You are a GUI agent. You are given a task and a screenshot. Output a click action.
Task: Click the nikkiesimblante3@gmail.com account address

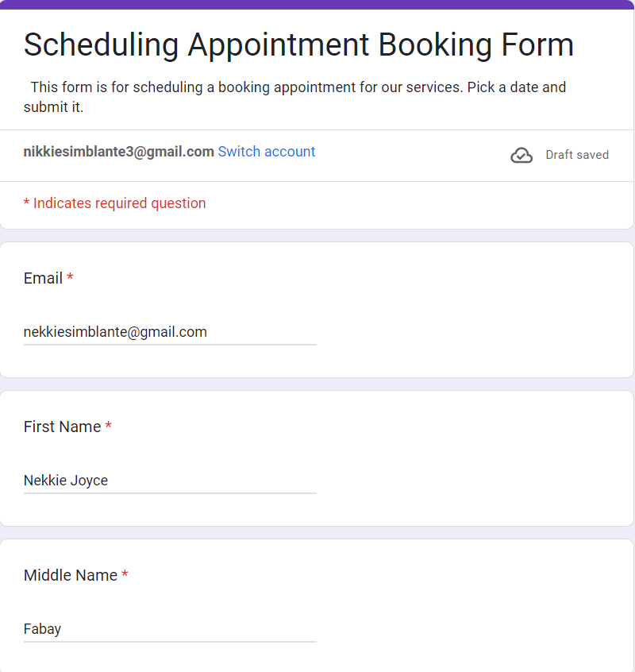click(x=119, y=152)
